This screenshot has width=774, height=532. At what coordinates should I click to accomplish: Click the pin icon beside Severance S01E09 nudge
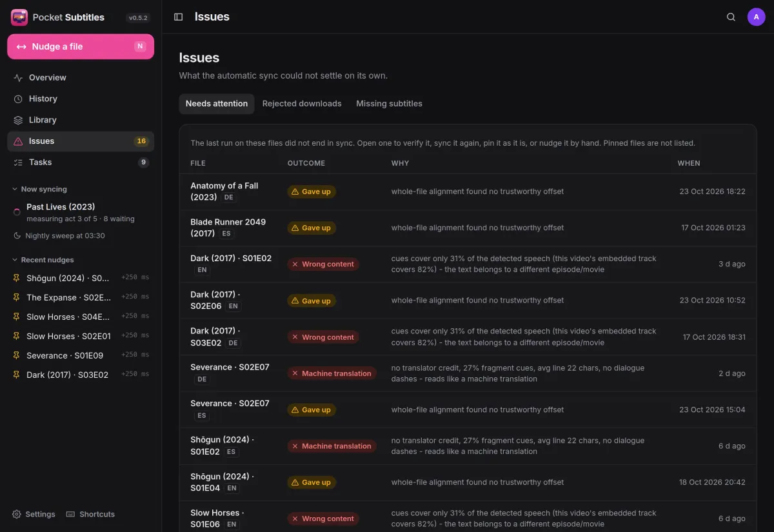pyautogui.click(x=17, y=355)
